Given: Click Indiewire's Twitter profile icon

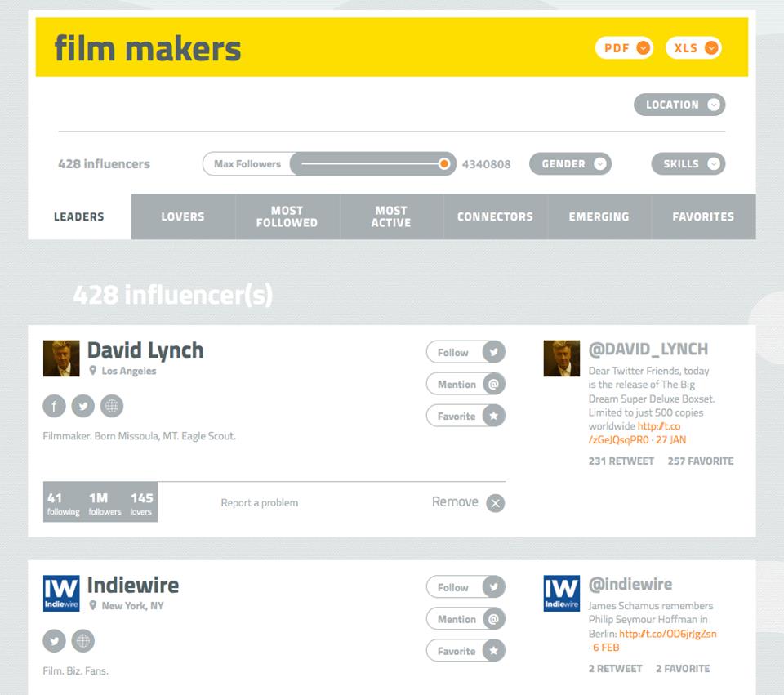Looking at the screenshot, I should 54,641.
